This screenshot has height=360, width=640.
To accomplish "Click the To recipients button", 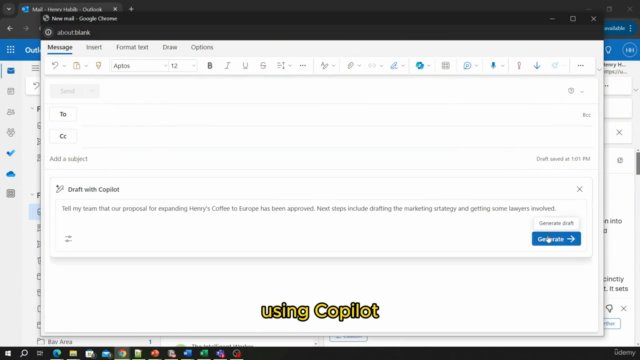I will (63, 114).
